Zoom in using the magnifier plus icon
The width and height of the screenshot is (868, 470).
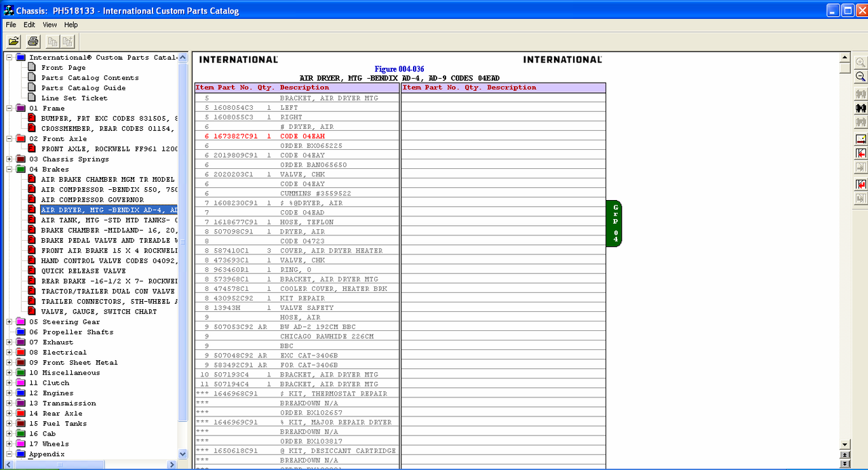click(861, 62)
